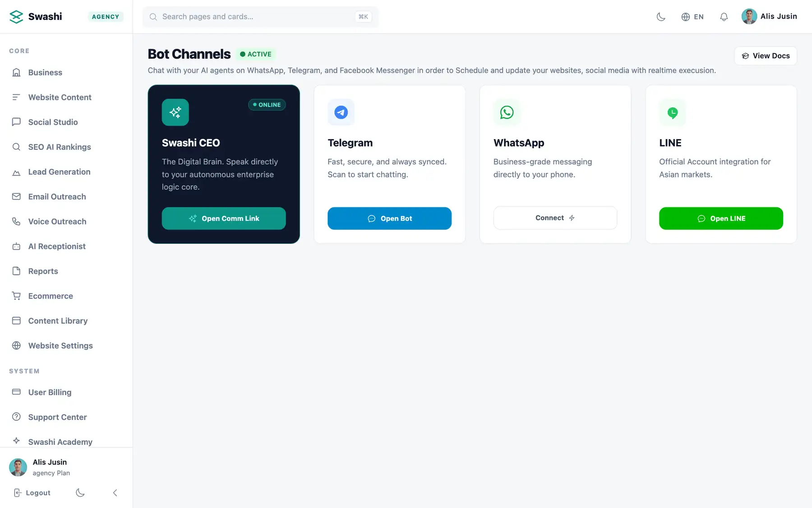Click the Content Library icon
This screenshot has width=812, height=508.
(x=16, y=321)
